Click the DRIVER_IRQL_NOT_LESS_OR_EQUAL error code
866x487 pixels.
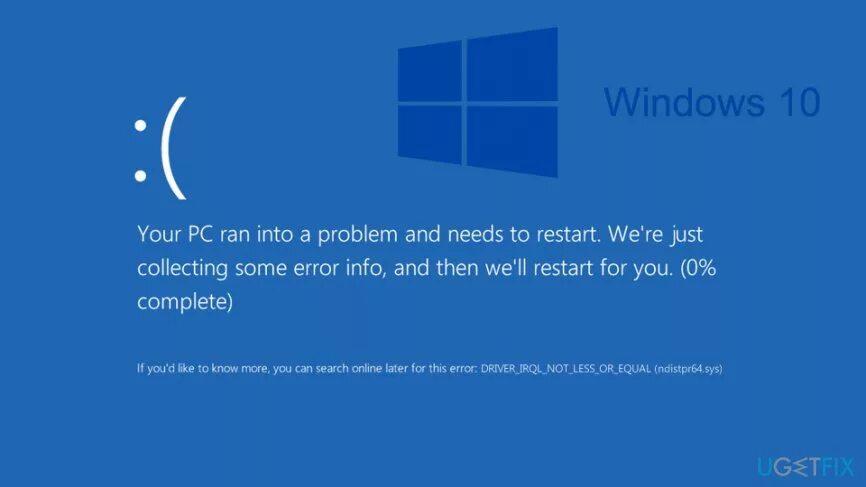566,368
